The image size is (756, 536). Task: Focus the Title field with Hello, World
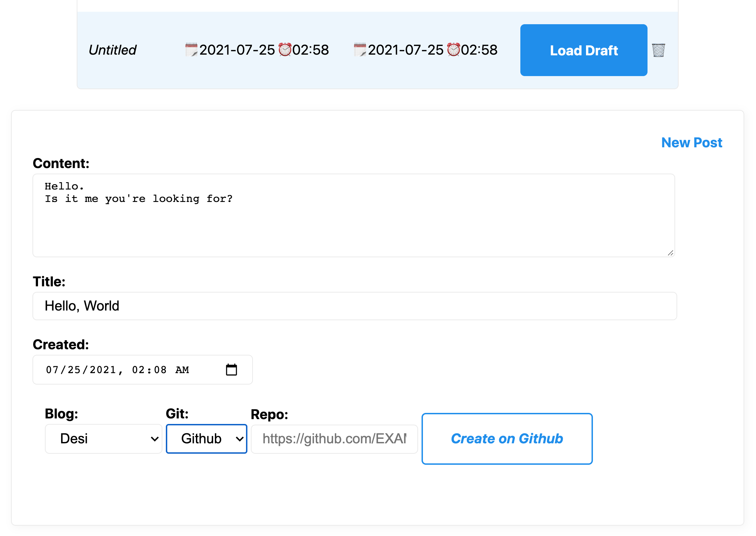click(x=354, y=306)
